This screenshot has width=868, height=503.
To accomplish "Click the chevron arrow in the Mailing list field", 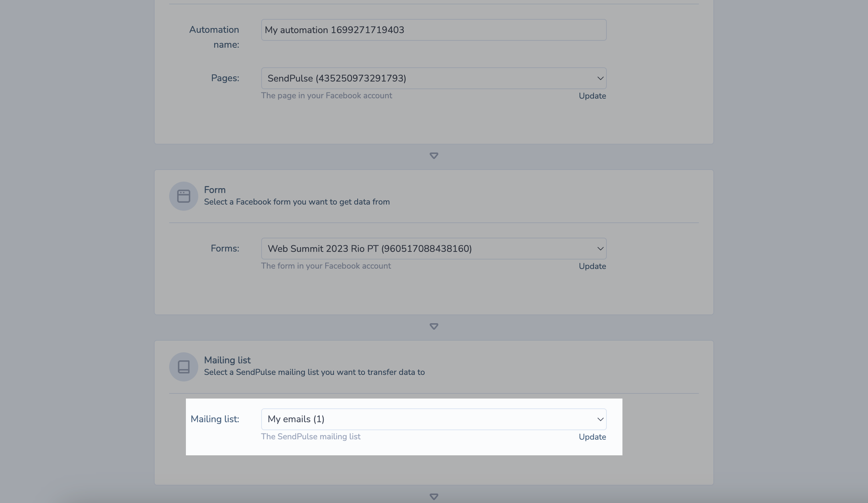I will coord(600,419).
